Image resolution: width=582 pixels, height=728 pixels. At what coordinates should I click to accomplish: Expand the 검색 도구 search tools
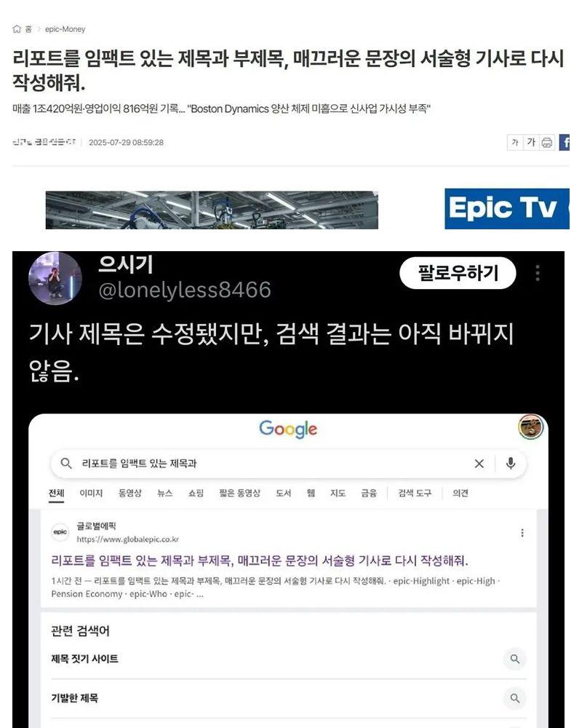click(x=415, y=493)
